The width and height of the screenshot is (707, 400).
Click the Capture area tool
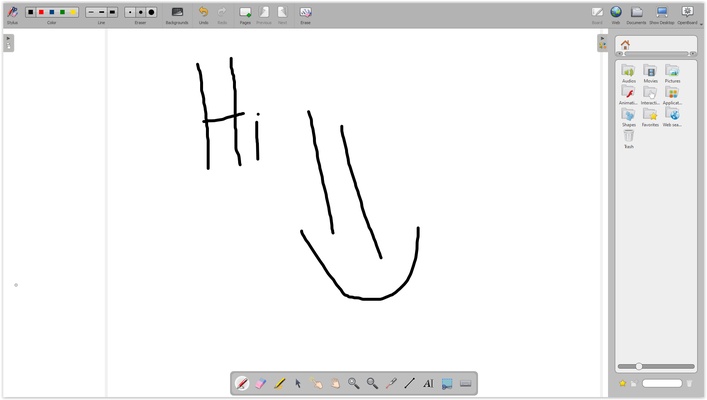(447, 383)
